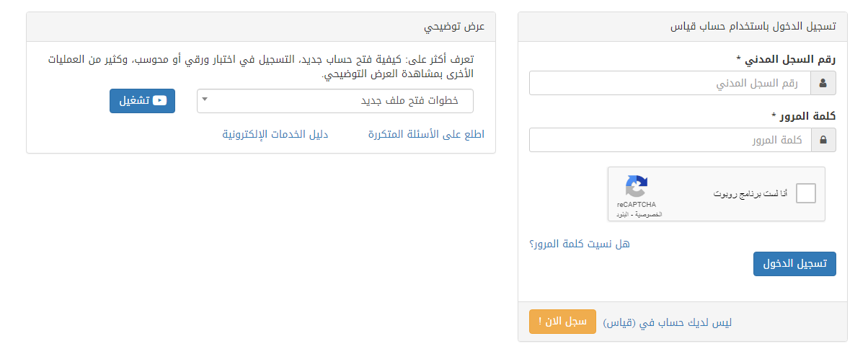
Task: Tick the أنا لست برنامج روبوت checkbox
Action: click(x=806, y=193)
